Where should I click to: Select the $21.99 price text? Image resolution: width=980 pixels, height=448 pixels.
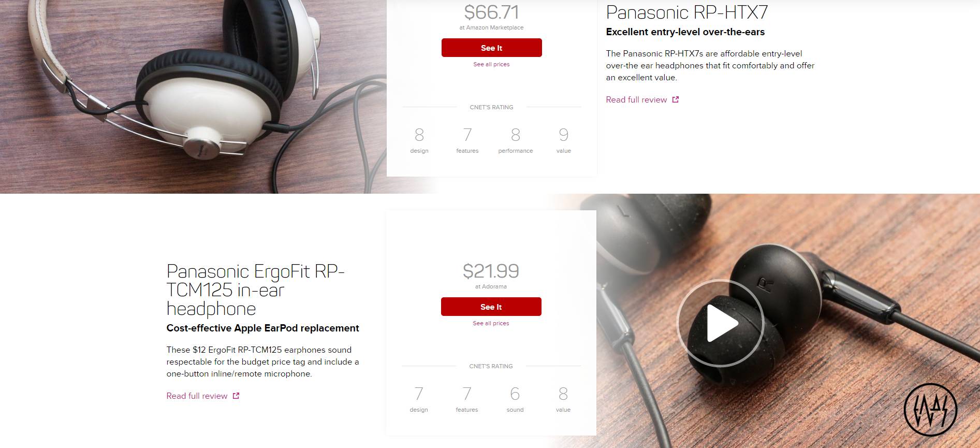point(491,271)
